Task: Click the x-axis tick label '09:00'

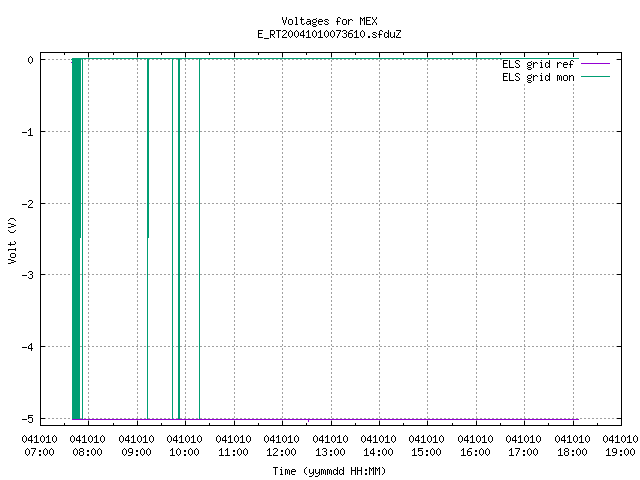Action: [x=136, y=452]
